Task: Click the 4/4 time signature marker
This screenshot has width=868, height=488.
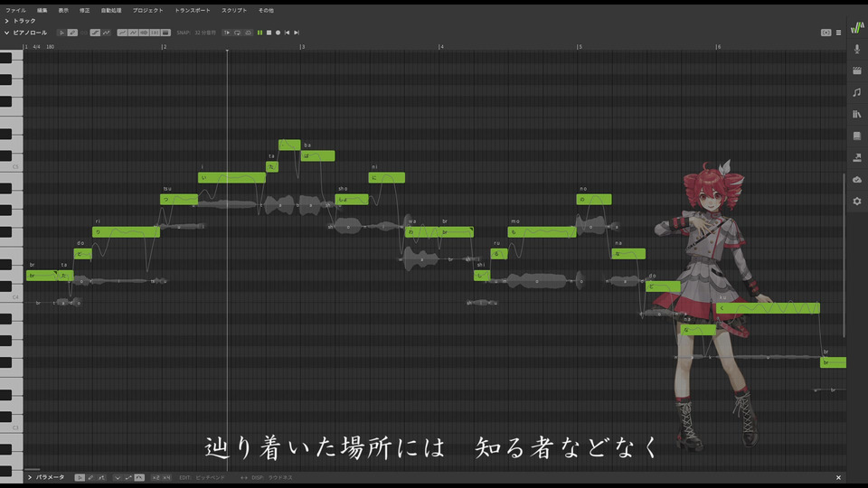Action: pos(36,47)
